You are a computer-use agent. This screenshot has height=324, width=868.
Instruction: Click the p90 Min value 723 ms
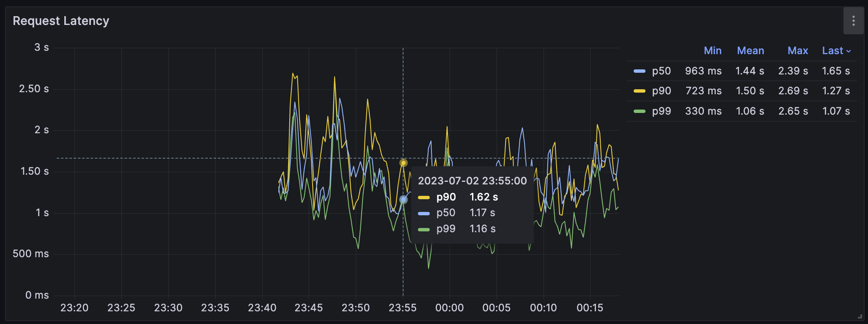(703, 91)
